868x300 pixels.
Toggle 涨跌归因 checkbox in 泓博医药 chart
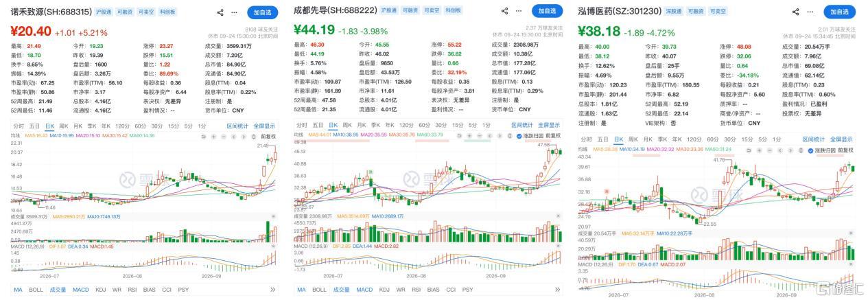pyautogui.click(x=810, y=151)
